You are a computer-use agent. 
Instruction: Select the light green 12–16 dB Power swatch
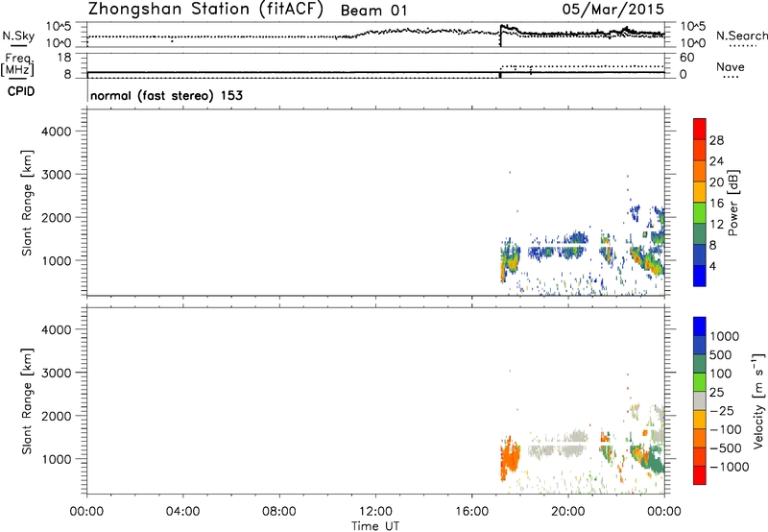coord(700,213)
